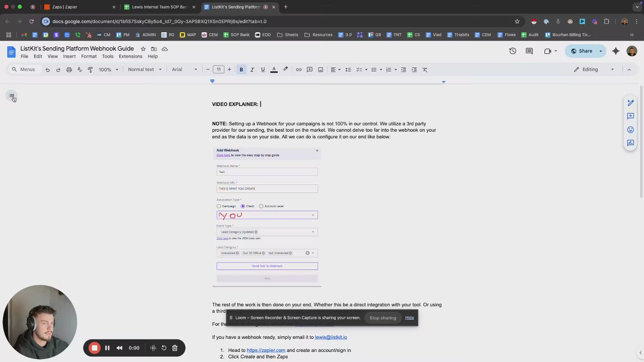Select the Client radio button
Screen dimensions: 644x362
(243, 206)
